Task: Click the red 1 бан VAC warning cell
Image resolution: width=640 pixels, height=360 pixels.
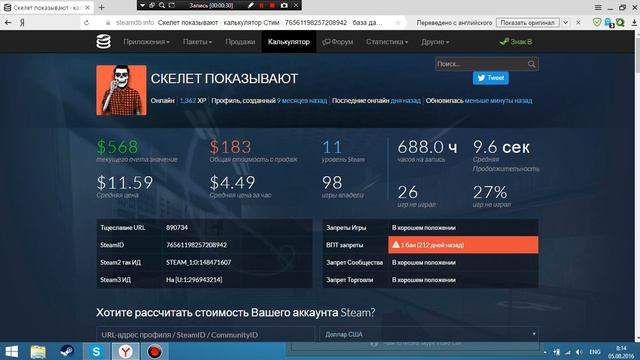Action: [x=463, y=245]
